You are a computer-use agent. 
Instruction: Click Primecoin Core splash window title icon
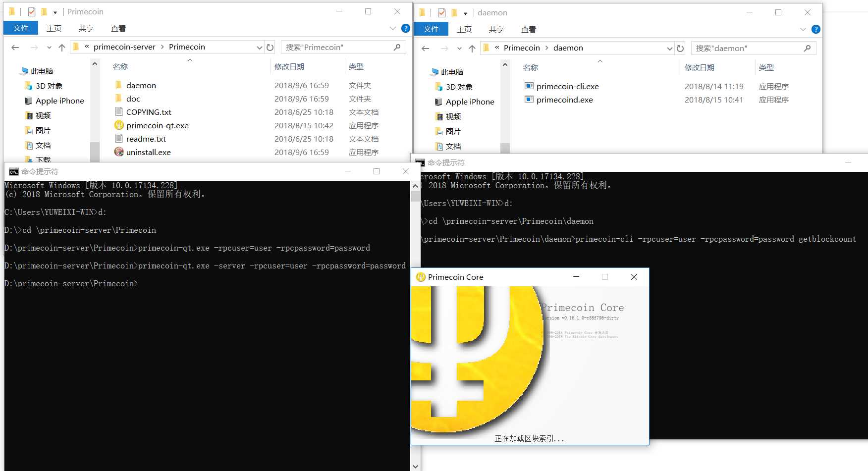421,277
